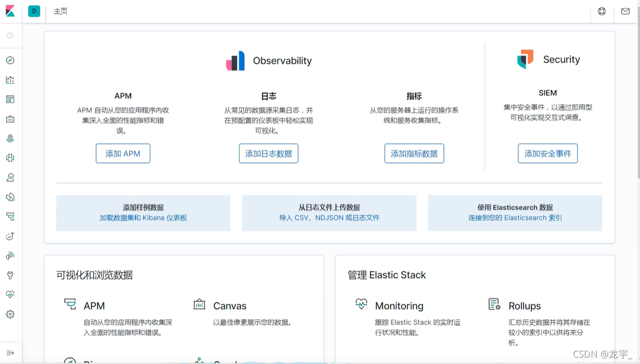This screenshot has height=364, width=640.
Task: Click the APM icon in visualize section
Action: pyautogui.click(x=70, y=304)
